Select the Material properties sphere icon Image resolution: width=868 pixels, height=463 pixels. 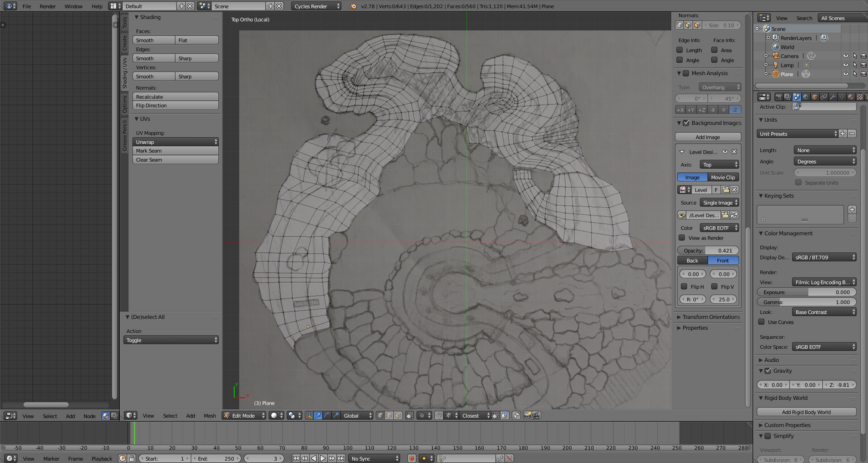click(851, 97)
